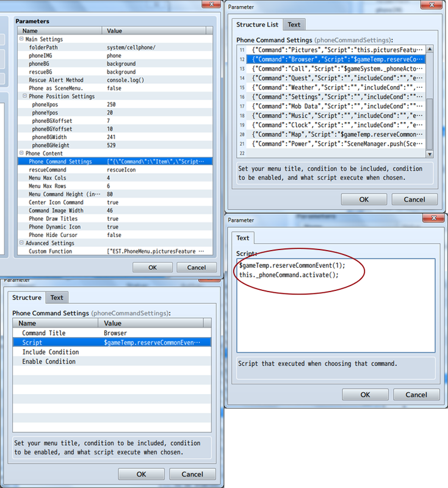This screenshot has width=448, height=488.
Task: Click OK in the Structure dialog
Action: coord(142,474)
